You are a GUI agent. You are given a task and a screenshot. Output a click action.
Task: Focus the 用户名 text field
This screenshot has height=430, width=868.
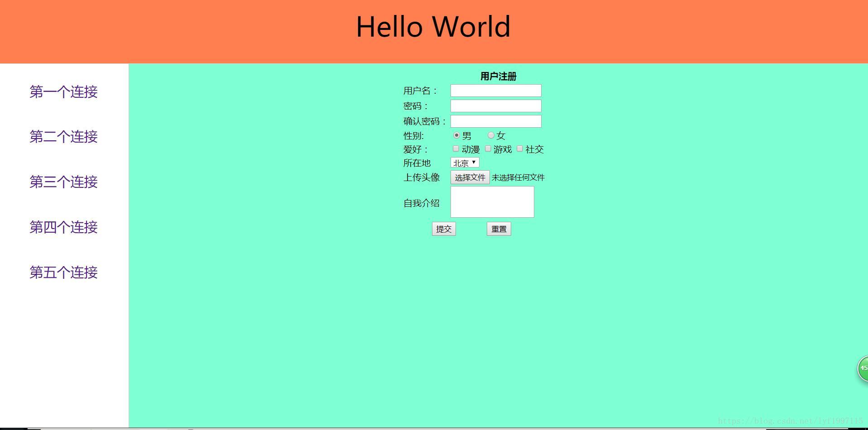tap(496, 91)
